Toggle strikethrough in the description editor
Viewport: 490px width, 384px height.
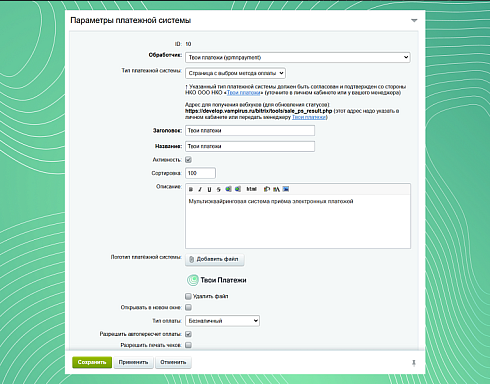[219, 189]
